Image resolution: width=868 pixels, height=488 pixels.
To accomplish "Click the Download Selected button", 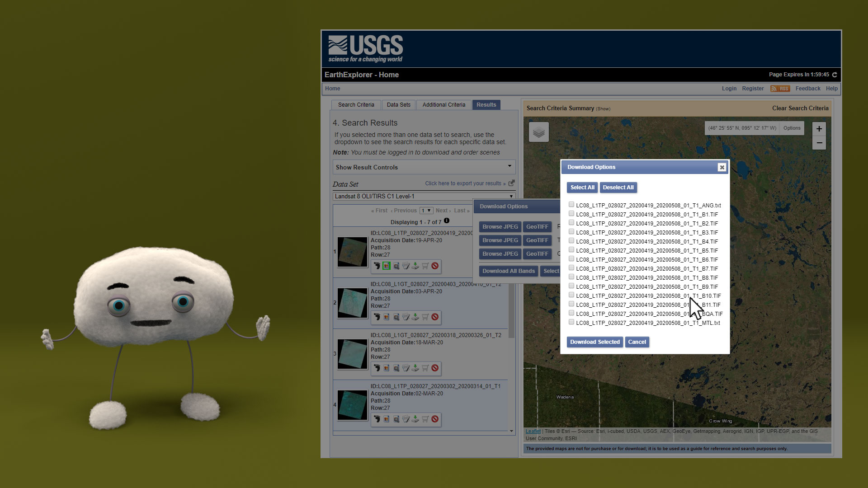I will (x=594, y=342).
